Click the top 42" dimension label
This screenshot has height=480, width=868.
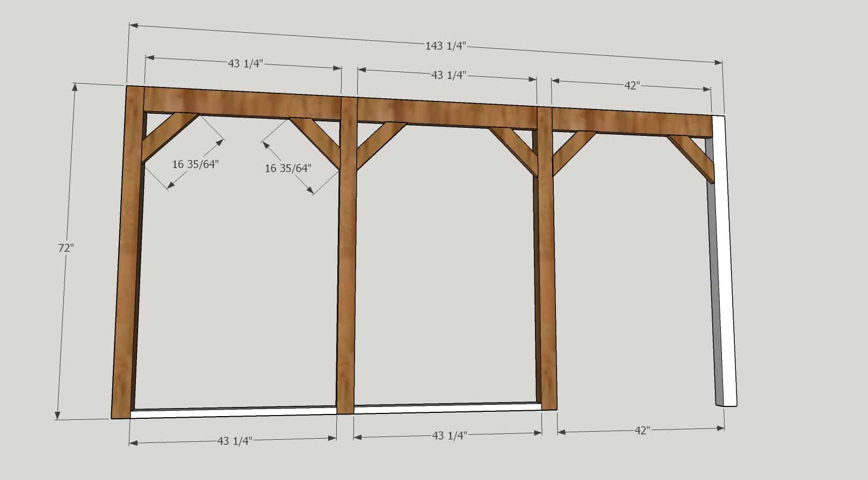[x=631, y=85]
